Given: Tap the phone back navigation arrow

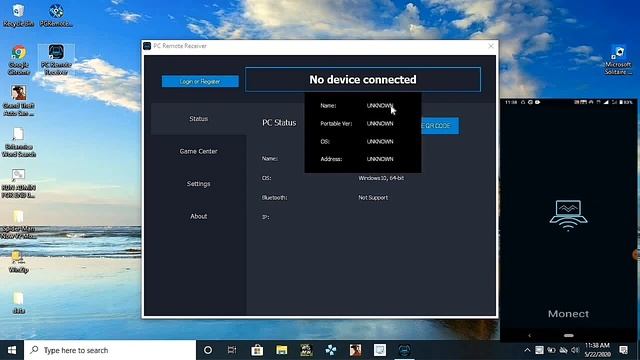Looking at the screenshot, I should [x=530, y=336].
